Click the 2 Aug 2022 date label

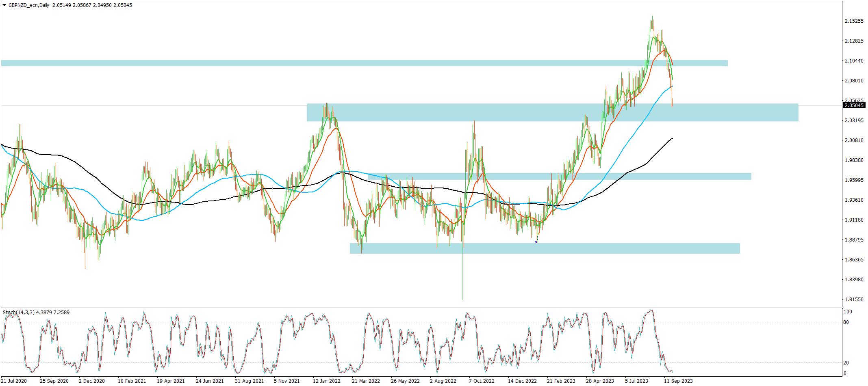(x=443, y=381)
